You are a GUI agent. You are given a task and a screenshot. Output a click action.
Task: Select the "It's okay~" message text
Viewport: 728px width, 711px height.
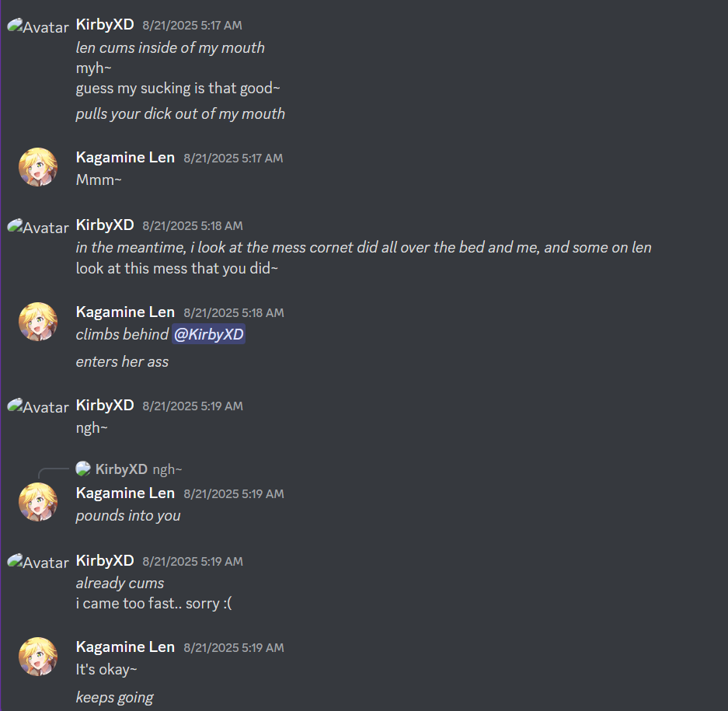tap(106, 669)
